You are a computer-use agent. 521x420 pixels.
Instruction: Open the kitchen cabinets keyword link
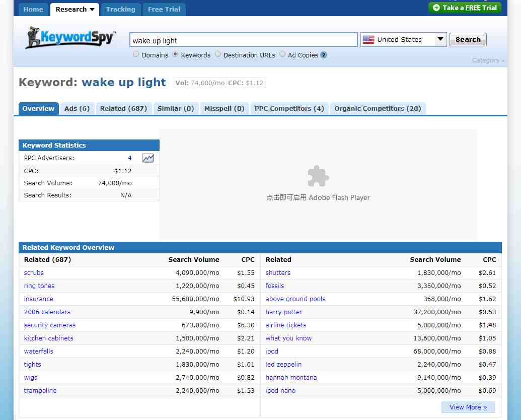click(x=48, y=338)
